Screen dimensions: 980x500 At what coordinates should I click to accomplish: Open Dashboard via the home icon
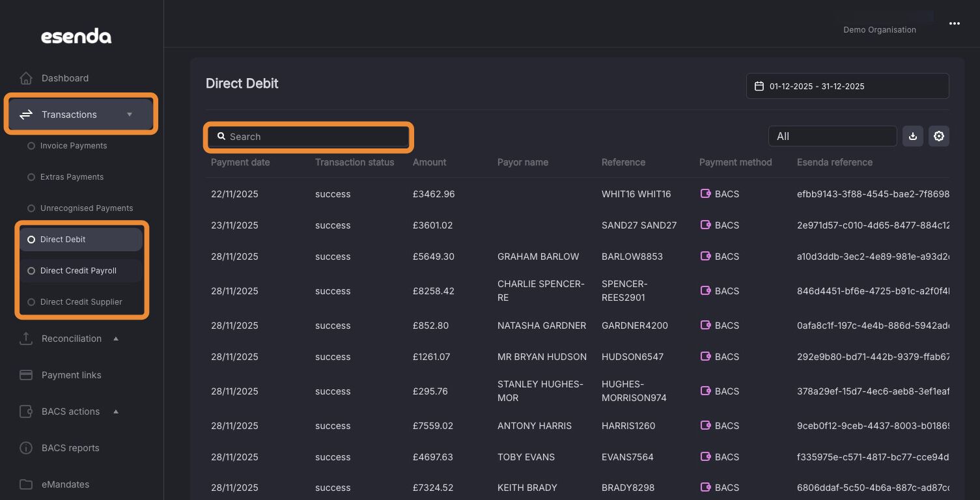tap(26, 78)
